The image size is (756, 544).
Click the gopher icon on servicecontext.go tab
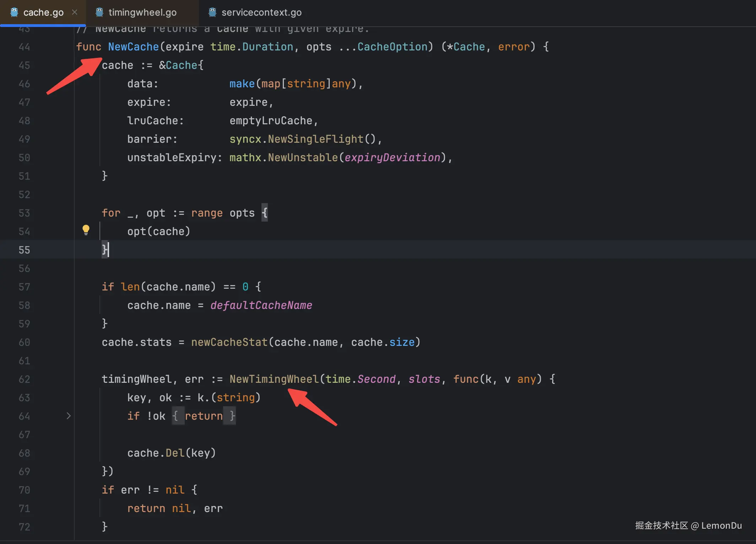212,12
